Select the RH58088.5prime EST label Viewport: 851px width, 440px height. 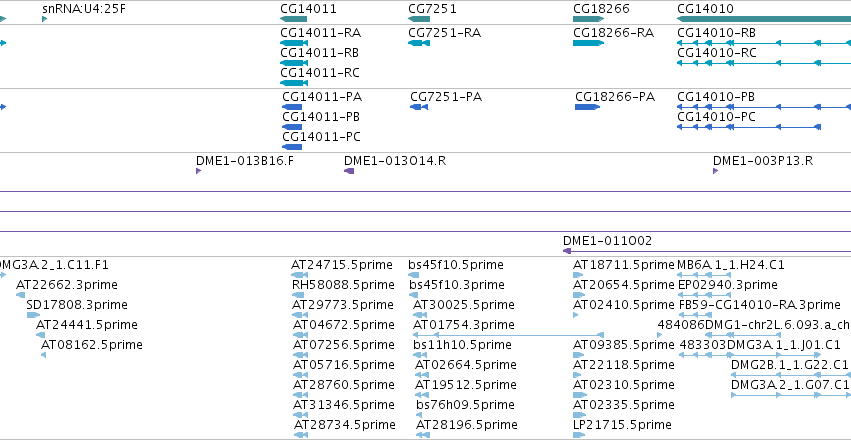pos(343,284)
